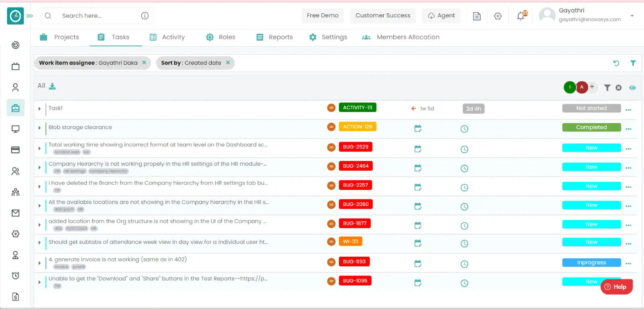Viewport: 644px width, 309px height.
Task: Open more options for Task1 row
Action: point(629,110)
